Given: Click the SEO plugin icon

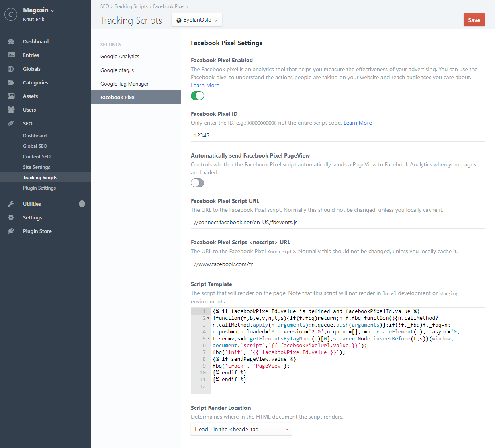Looking at the screenshot, I should [x=11, y=123].
